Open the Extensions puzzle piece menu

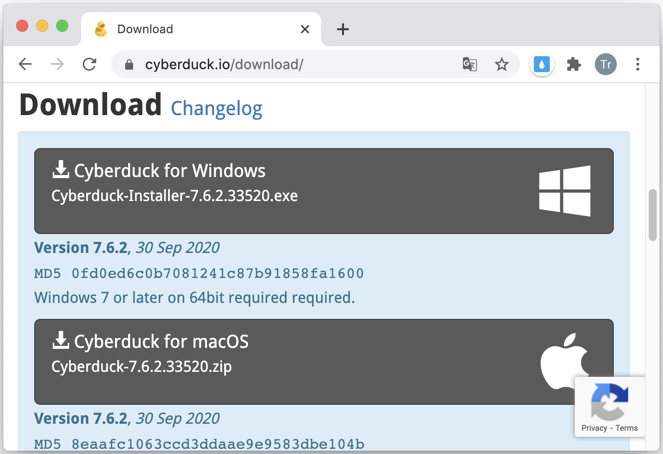coord(573,65)
